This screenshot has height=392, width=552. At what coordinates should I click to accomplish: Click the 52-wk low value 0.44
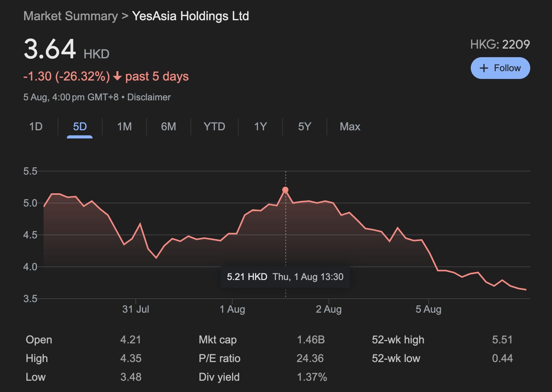tap(502, 359)
